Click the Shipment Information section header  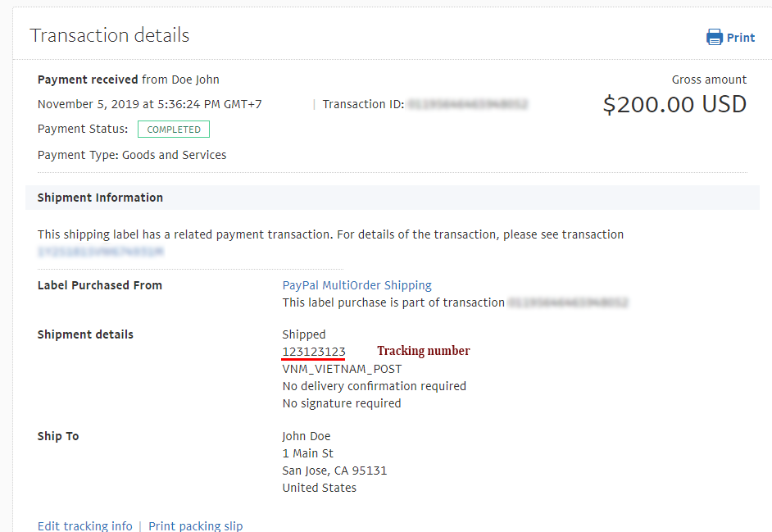[x=100, y=198]
